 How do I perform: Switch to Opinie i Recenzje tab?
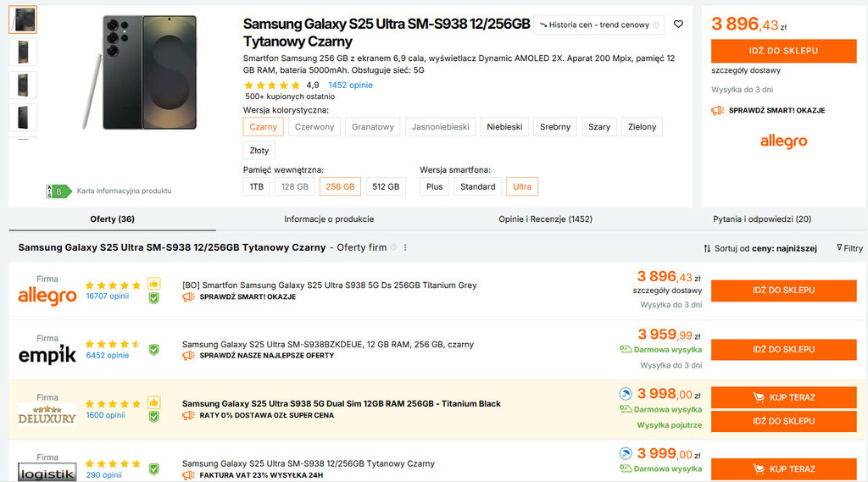(545, 219)
